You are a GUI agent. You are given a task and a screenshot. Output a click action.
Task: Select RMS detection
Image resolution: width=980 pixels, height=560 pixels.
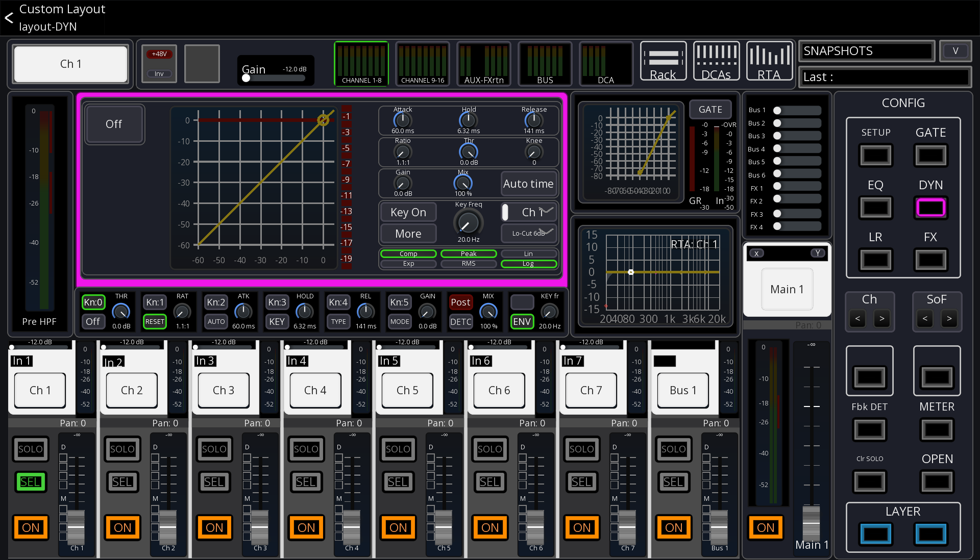click(x=469, y=264)
